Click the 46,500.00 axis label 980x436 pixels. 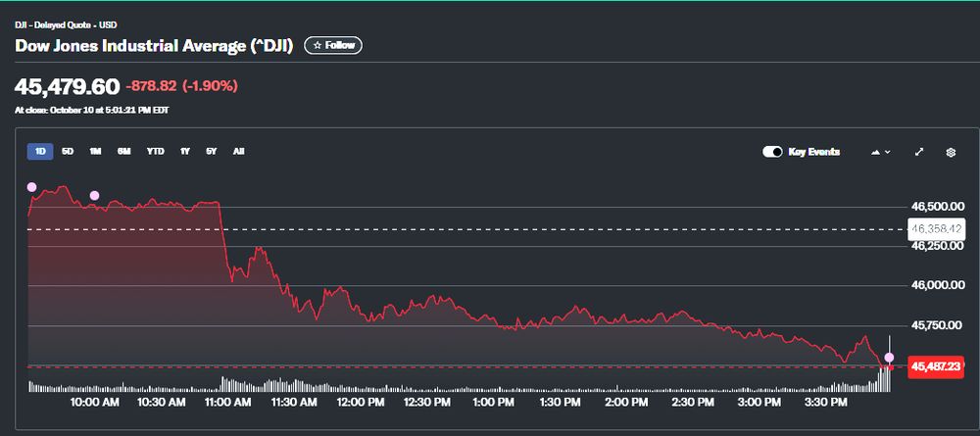click(938, 206)
